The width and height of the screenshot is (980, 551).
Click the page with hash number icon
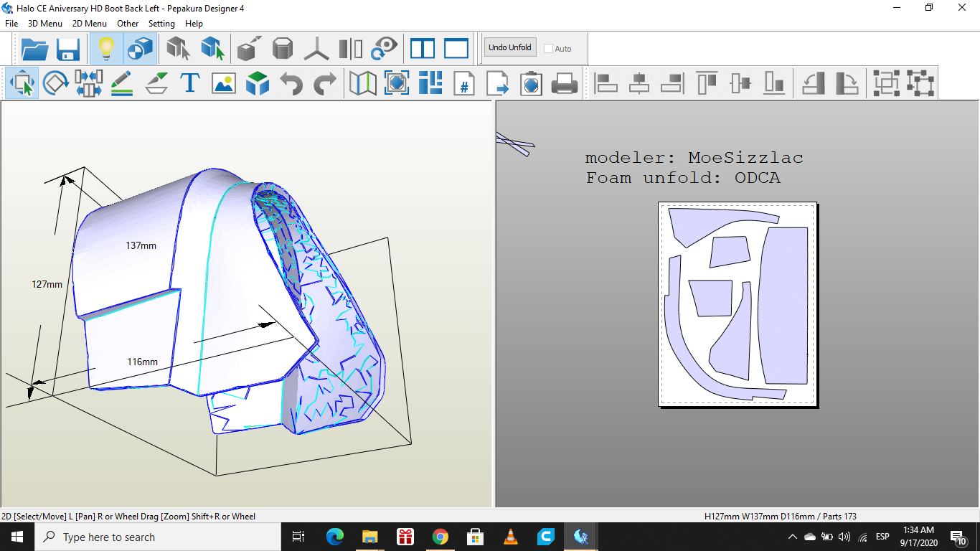click(464, 83)
